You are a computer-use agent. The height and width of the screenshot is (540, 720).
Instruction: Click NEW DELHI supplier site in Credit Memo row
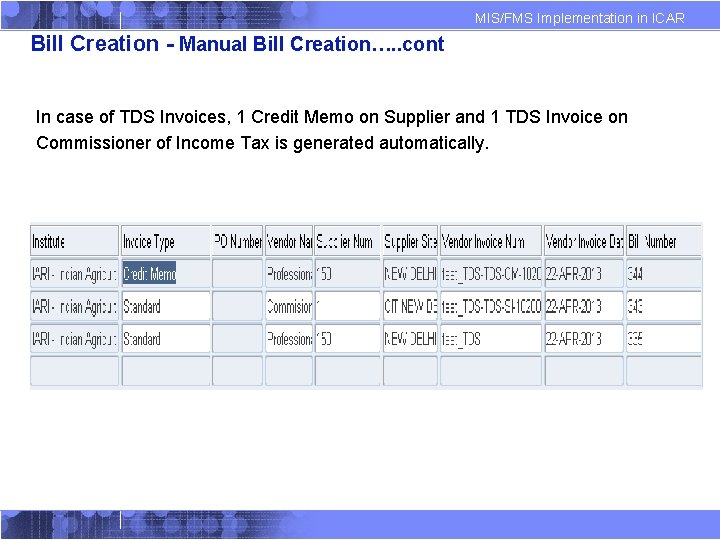(x=410, y=274)
